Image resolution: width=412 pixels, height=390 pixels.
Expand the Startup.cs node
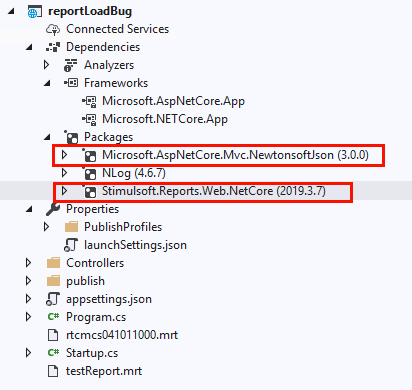29,353
